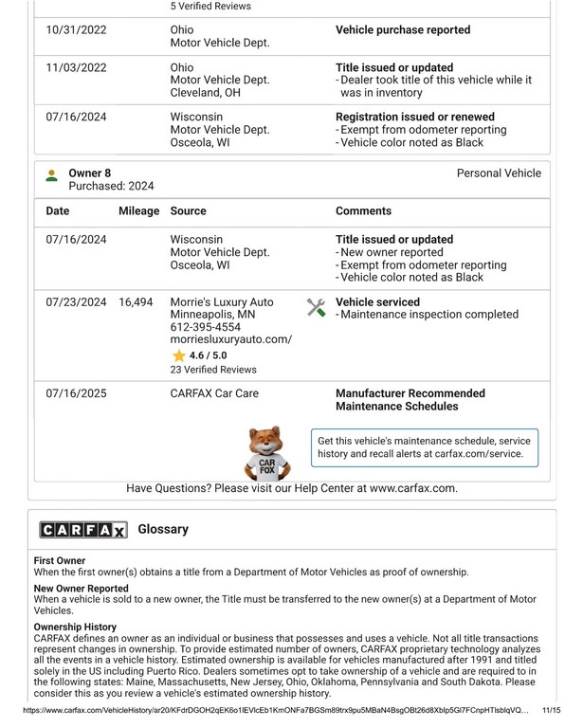Click the Comments column header
Viewport: 583px width, 728px height.
coord(363,211)
